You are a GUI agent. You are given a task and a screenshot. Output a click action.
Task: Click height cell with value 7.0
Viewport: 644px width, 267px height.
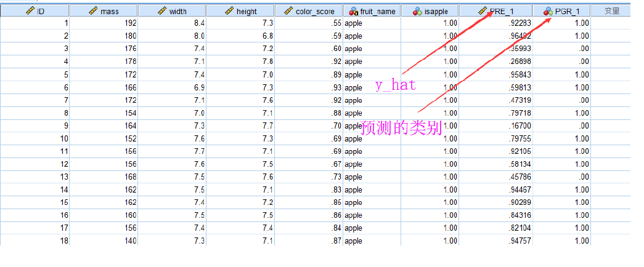(x=241, y=74)
